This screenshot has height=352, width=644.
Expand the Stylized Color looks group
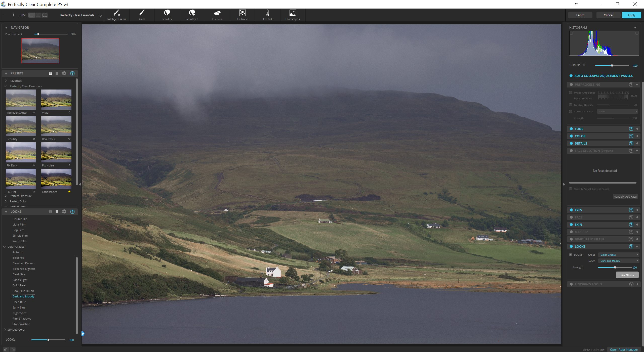pyautogui.click(x=5, y=330)
